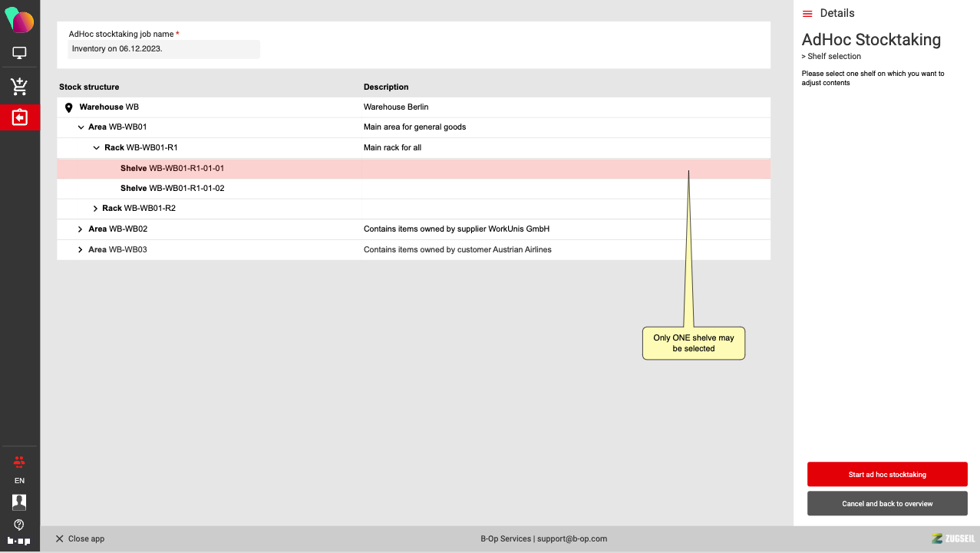Click the AdHoc stocktaking job name field
The height and width of the screenshot is (553, 980).
[x=163, y=49]
